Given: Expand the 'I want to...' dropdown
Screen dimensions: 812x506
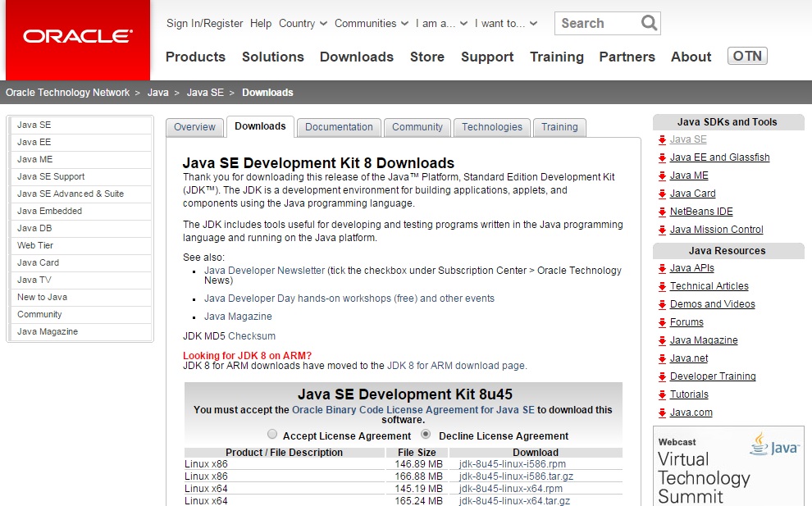Looking at the screenshot, I should (506, 24).
